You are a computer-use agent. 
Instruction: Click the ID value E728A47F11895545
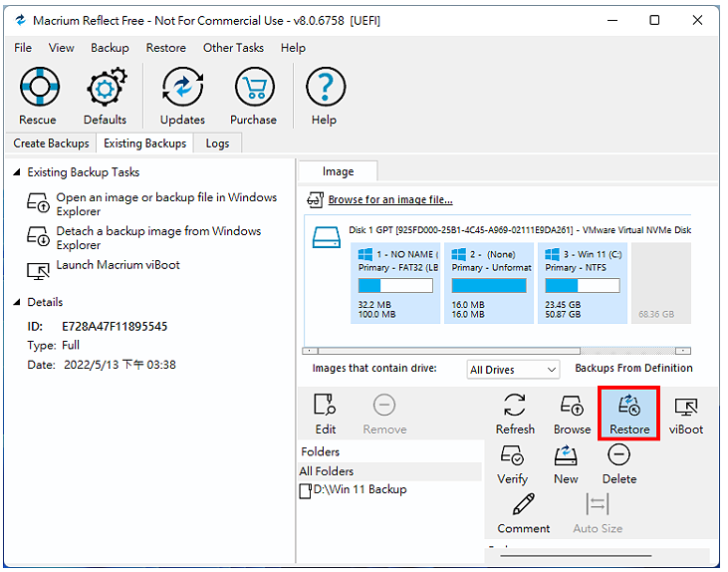(115, 327)
